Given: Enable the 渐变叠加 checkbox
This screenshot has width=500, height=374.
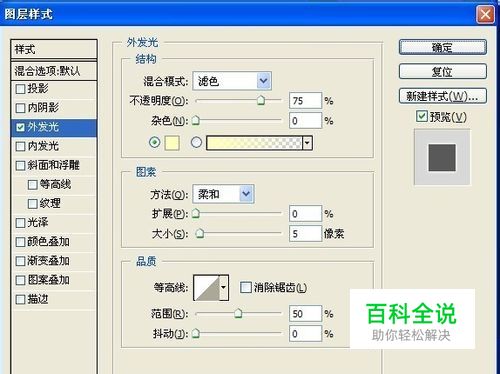Looking at the screenshot, I should coord(20,261).
